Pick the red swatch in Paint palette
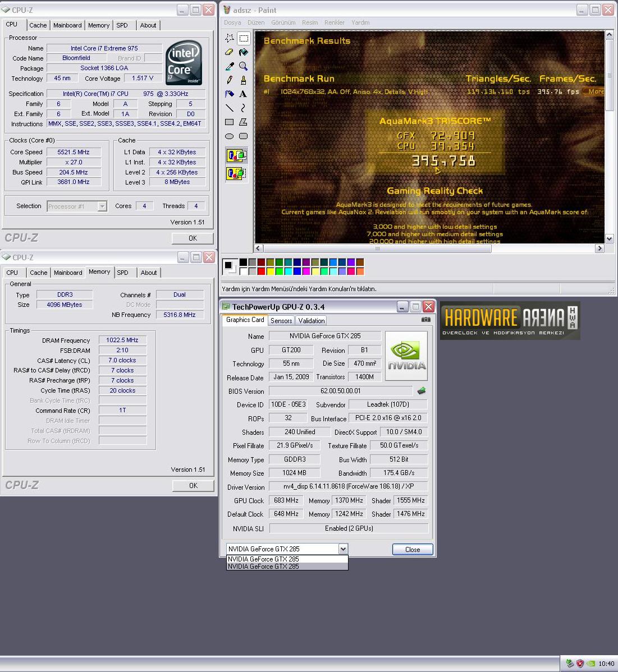Screen dimensions: 618x672 [x=261, y=271]
